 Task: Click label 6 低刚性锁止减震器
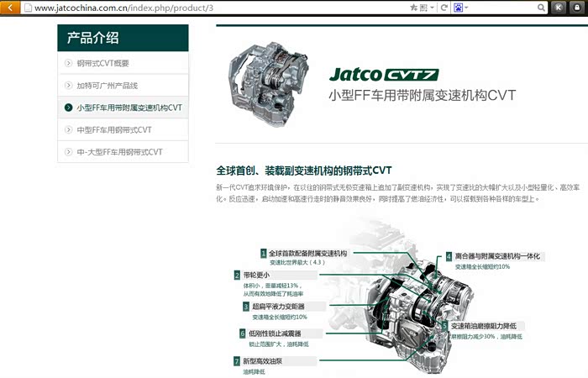275,333
